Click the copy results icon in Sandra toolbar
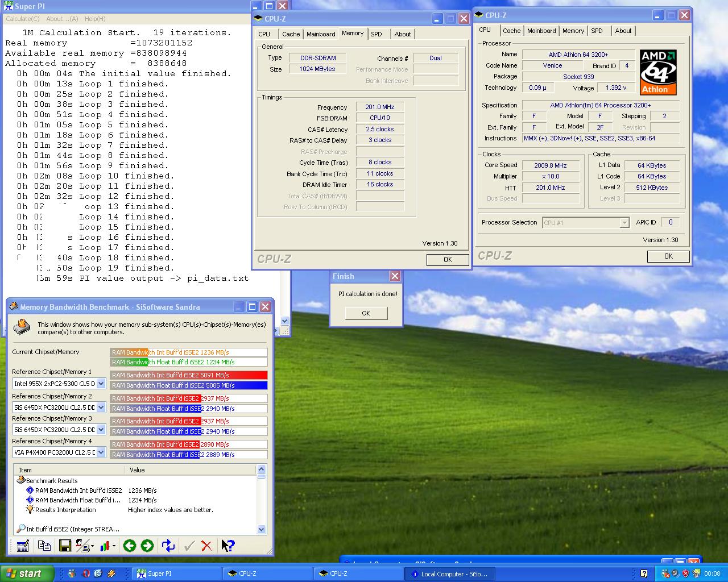 pos(44,546)
